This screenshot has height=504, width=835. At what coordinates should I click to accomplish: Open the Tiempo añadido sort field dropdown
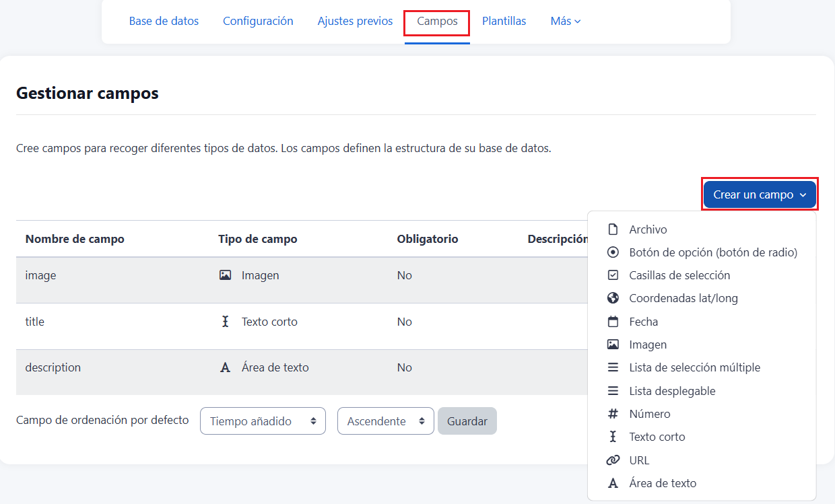coord(263,421)
